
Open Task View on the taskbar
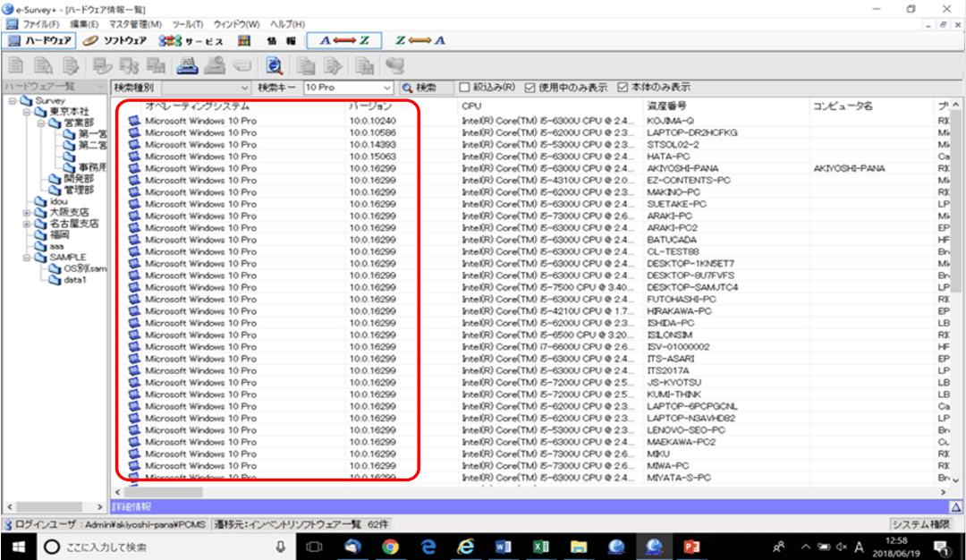[x=314, y=547]
